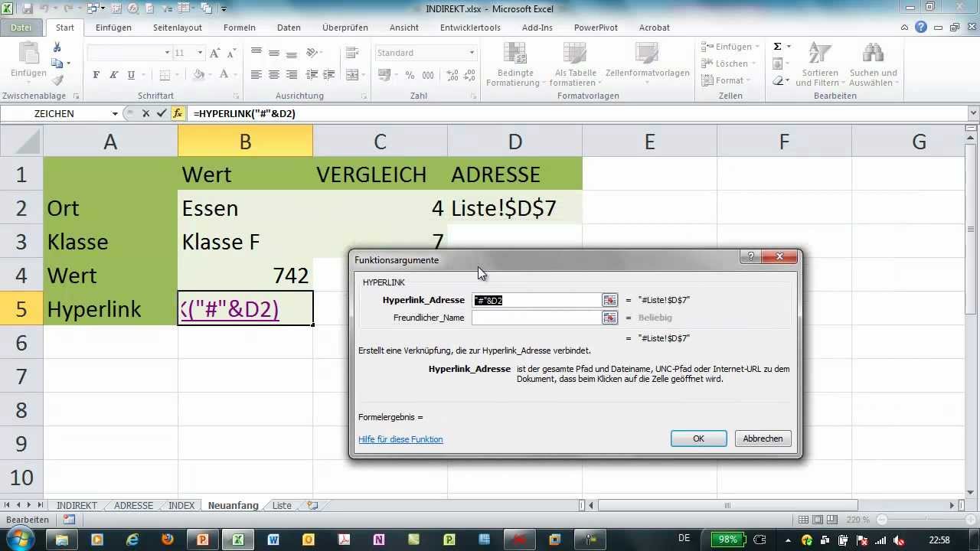Align text left in ribbon
This screenshot has height=551, width=980.
point(256,75)
